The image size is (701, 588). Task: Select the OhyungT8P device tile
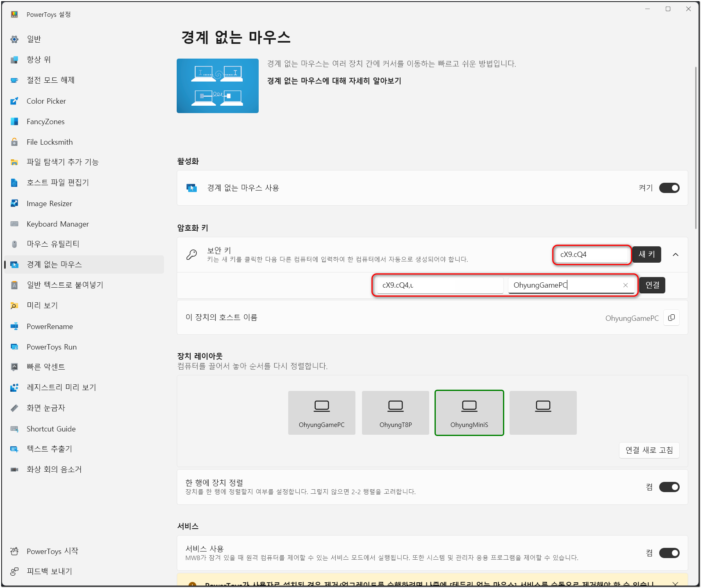point(396,413)
